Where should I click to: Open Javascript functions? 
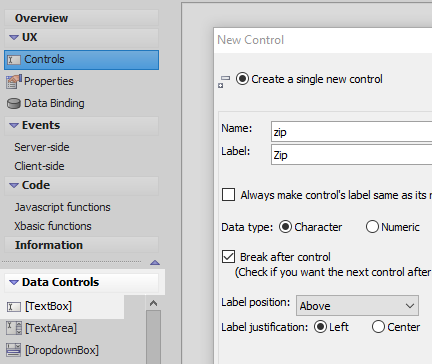[x=62, y=207]
